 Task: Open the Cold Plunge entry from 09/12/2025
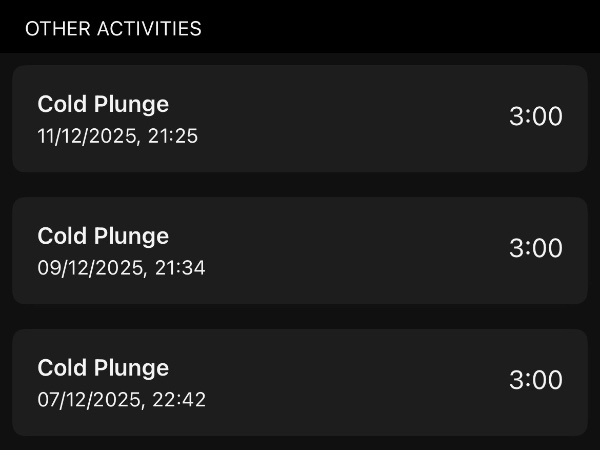pos(299,251)
